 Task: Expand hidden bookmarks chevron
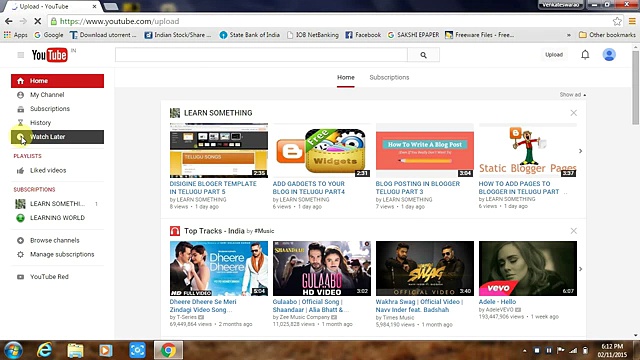569,35
